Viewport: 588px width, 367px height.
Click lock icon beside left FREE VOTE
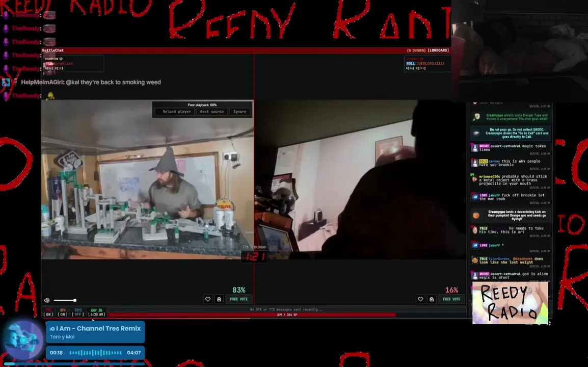coord(219,299)
